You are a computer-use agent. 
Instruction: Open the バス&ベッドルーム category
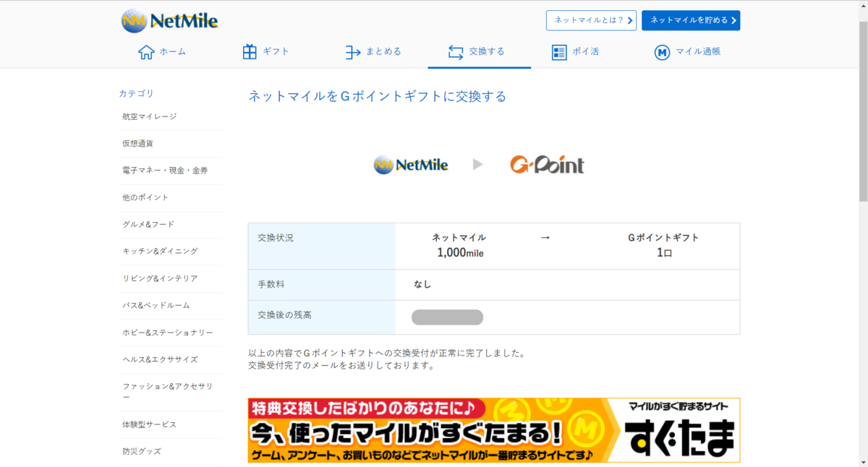click(x=170, y=306)
